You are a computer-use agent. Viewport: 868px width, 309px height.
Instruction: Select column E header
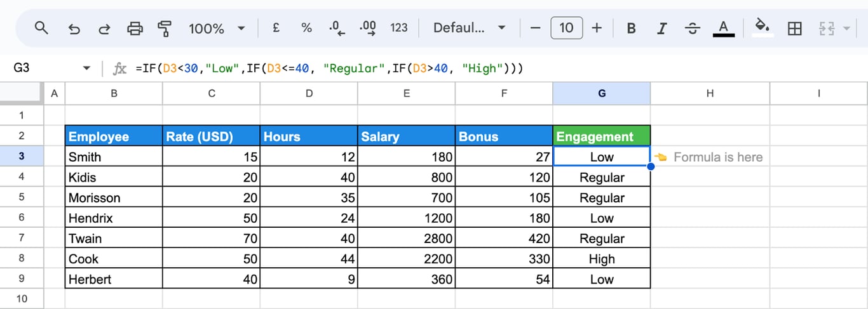(407, 93)
